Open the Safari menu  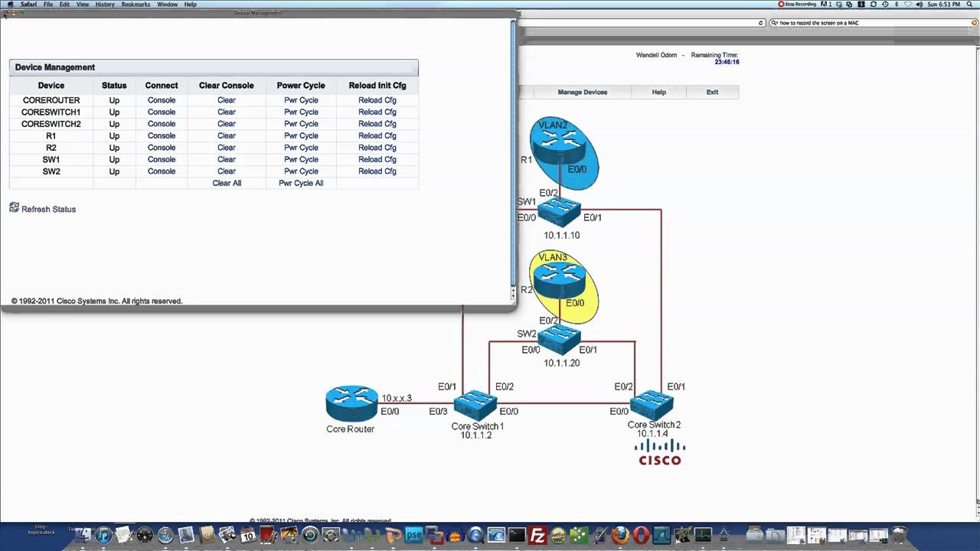point(28,4)
